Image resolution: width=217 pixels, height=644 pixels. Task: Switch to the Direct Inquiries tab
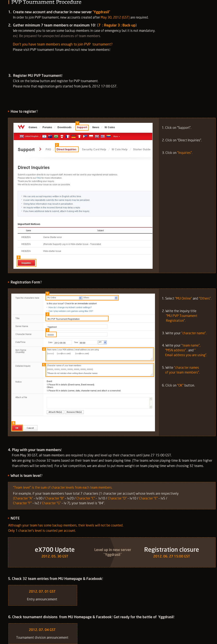[x=66, y=149]
